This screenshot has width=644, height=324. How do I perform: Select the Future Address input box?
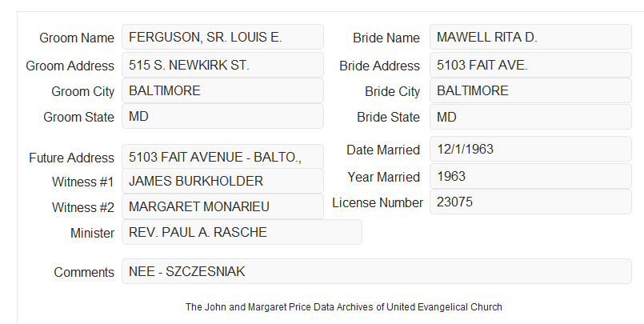pos(222,157)
